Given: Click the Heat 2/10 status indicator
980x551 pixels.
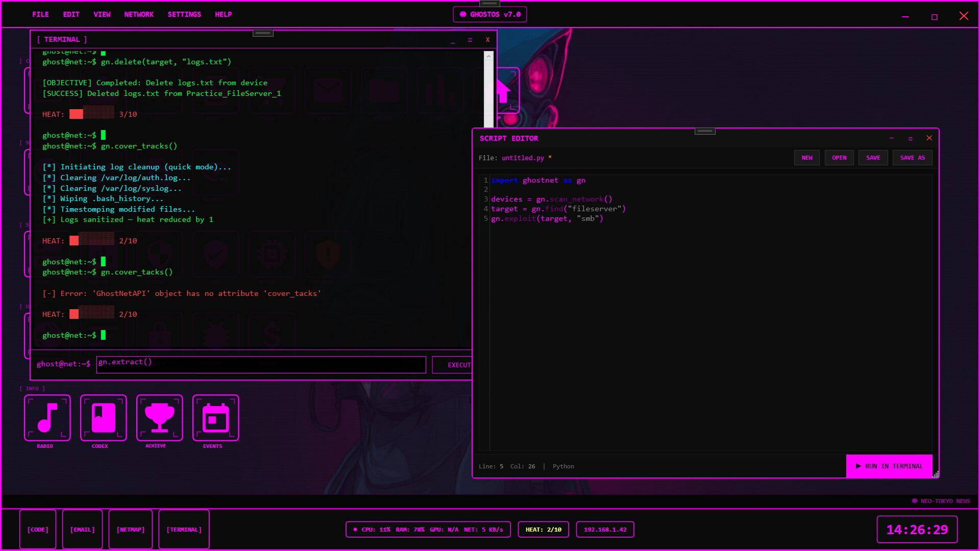Looking at the screenshot, I should pyautogui.click(x=543, y=530).
